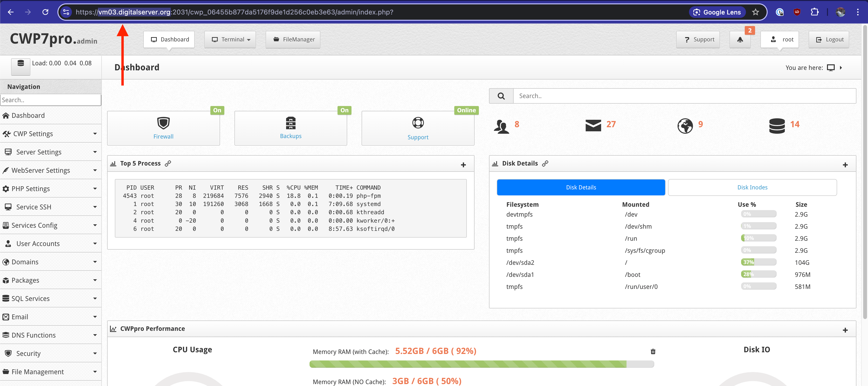
Task: Expand the Disk Details panel plus
Action: pos(845,165)
